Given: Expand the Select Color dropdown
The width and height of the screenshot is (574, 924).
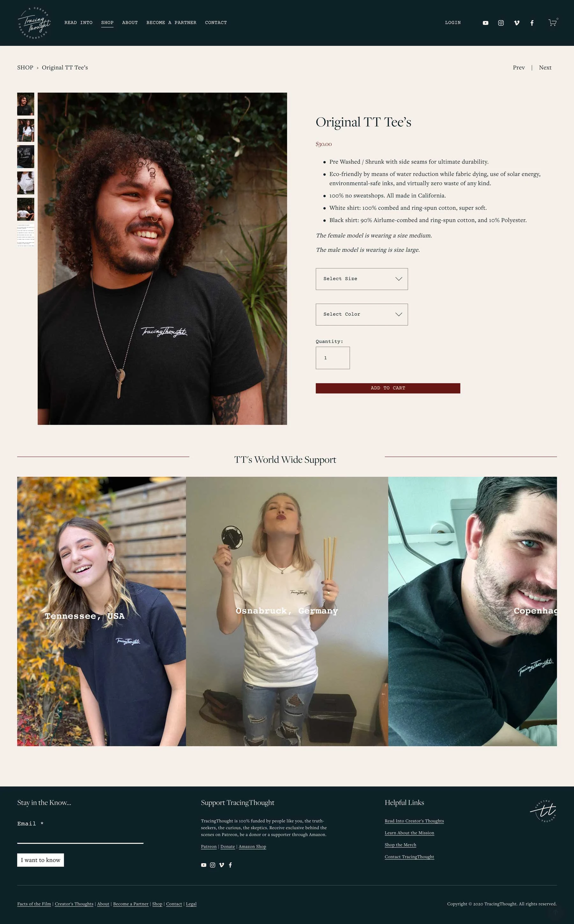Looking at the screenshot, I should pyautogui.click(x=362, y=314).
